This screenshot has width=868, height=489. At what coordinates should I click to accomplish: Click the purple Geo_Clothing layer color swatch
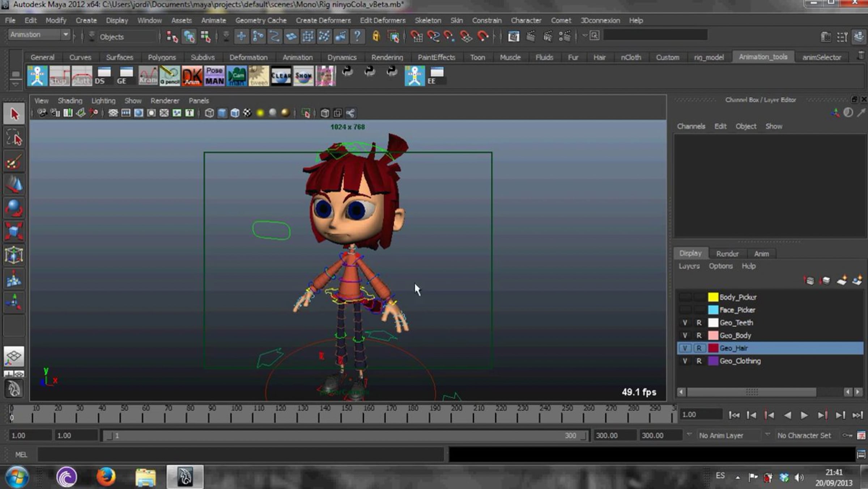713,361
